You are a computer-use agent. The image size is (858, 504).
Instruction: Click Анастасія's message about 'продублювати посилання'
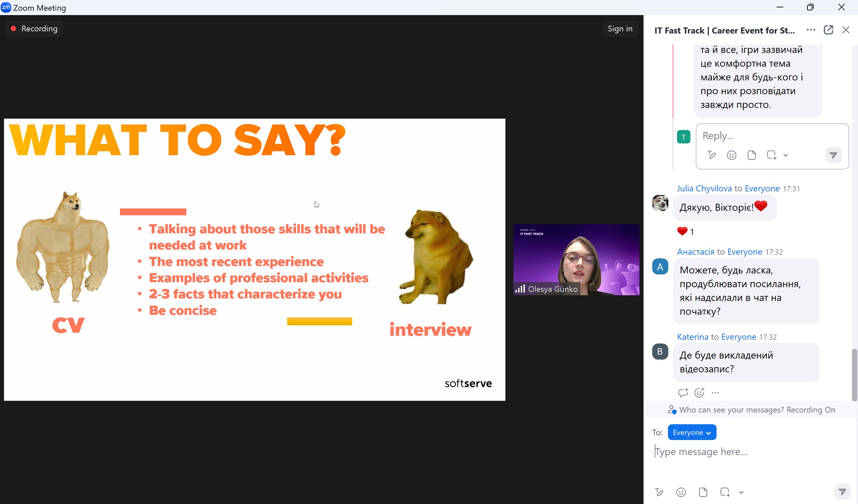coord(746,291)
